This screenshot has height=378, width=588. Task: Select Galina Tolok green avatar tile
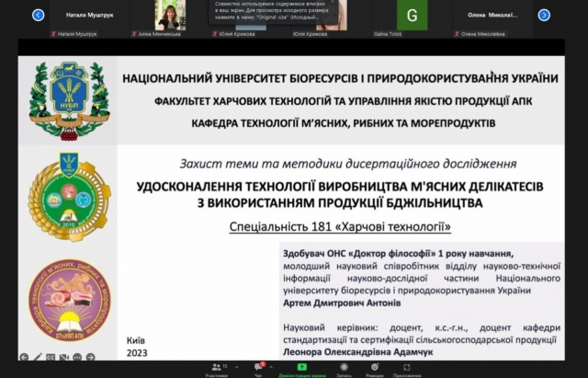pyautogui.click(x=413, y=15)
